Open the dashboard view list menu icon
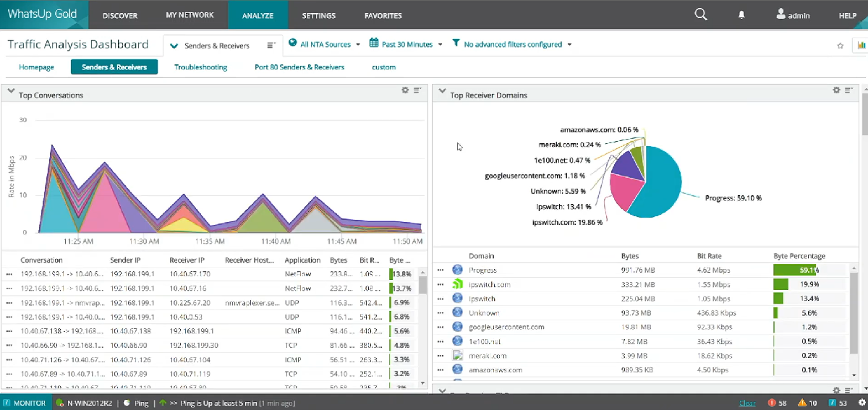Image resolution: width=868 pixels, height=410 pixels. (x=271, y=45)
